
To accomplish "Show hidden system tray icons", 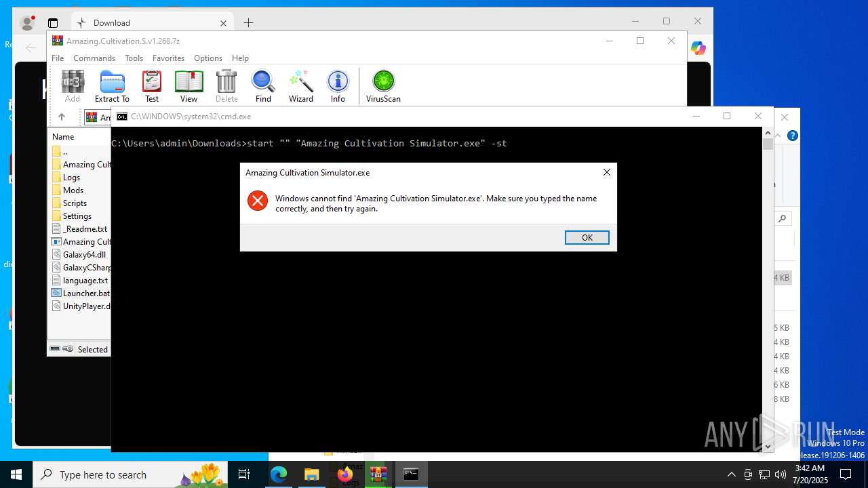I will [x=731, y=474].
